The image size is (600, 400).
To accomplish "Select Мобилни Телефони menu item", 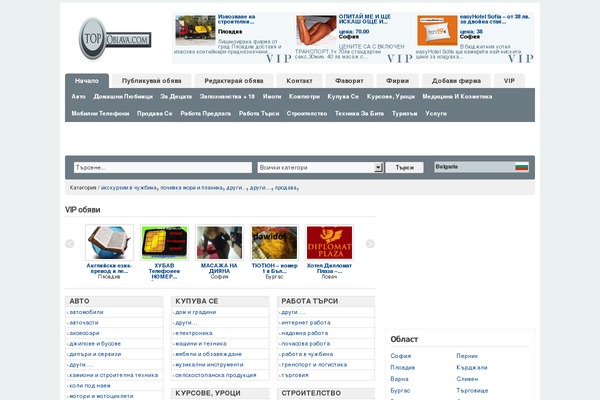I will [100, 113].
